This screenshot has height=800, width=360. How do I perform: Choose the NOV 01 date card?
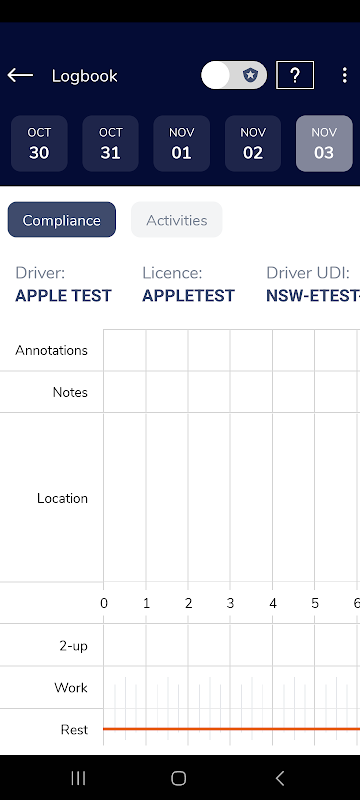tap(182, 143)
